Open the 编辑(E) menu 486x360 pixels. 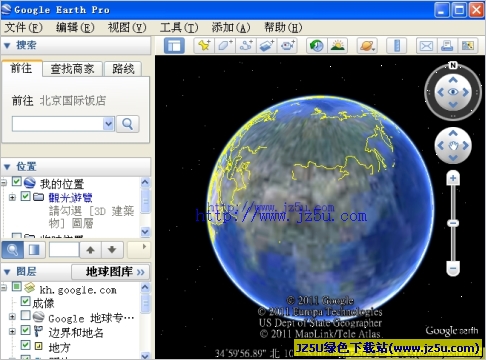75,27
